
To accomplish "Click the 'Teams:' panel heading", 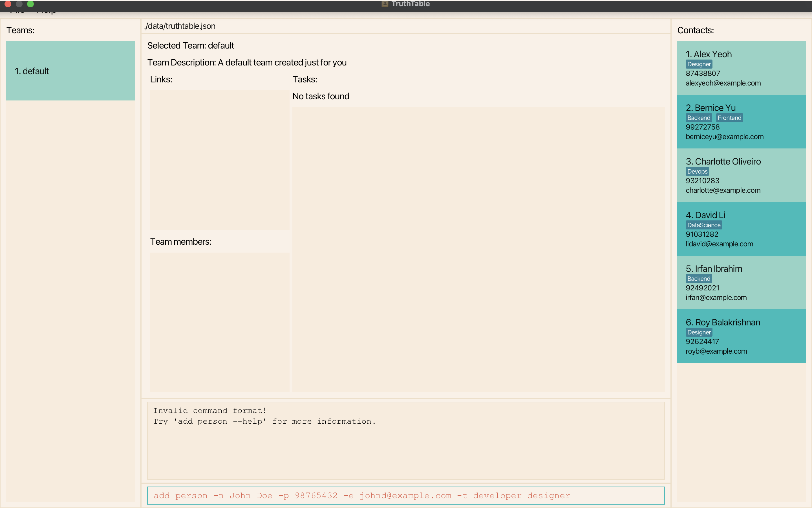I will tap(21, 30).
